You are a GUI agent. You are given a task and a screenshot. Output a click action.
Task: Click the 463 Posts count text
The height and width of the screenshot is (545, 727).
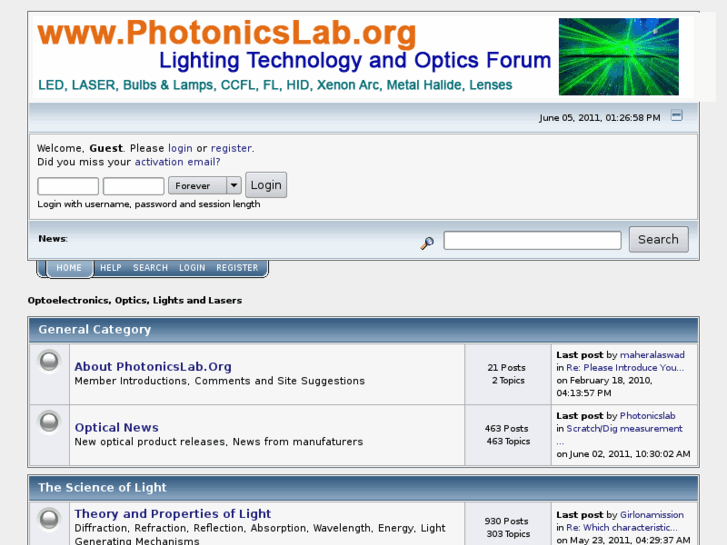506,429
